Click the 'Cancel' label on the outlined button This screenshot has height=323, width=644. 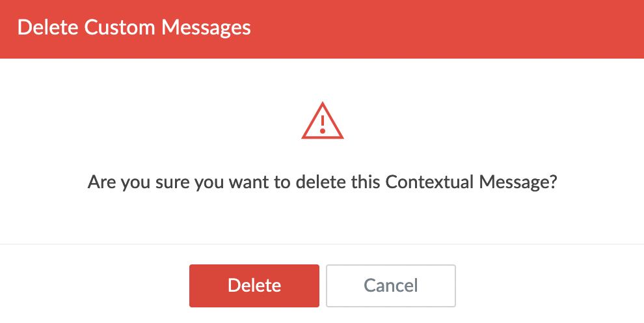[391, 286]
